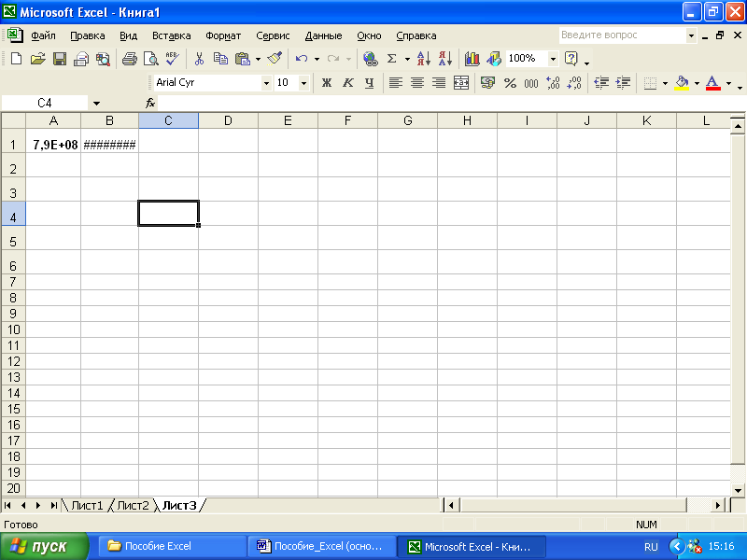The image size is (747, 560).
Task: Merge and center cells
Action: click(460, 83)
